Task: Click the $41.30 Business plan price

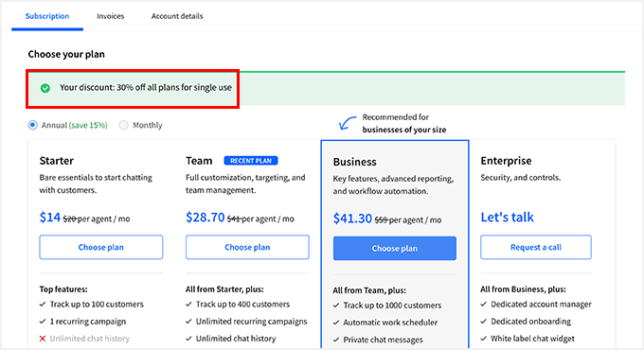Action: pos(352,219)
